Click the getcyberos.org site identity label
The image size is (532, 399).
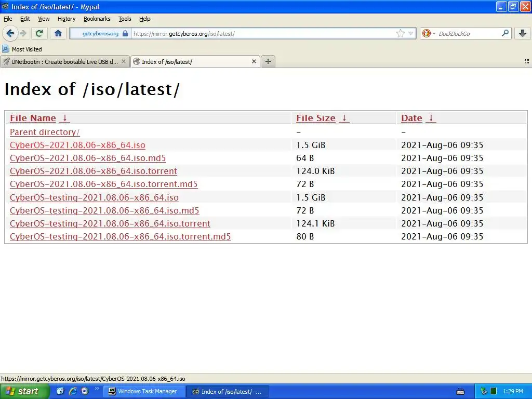tap(100, 34)
